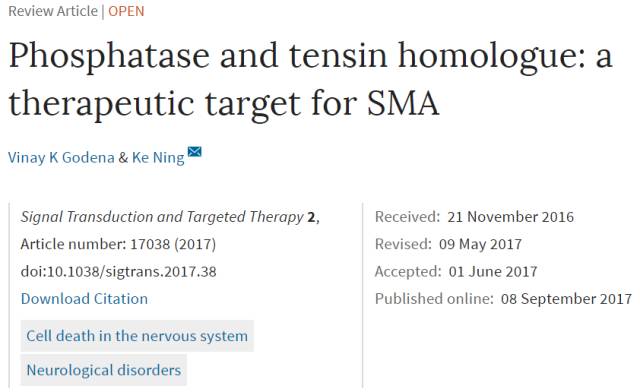Image resolution: width=640 pixels, height=392 pixels.
Task: Click the word Phosphatase in the title
Action: click(109, 56)
